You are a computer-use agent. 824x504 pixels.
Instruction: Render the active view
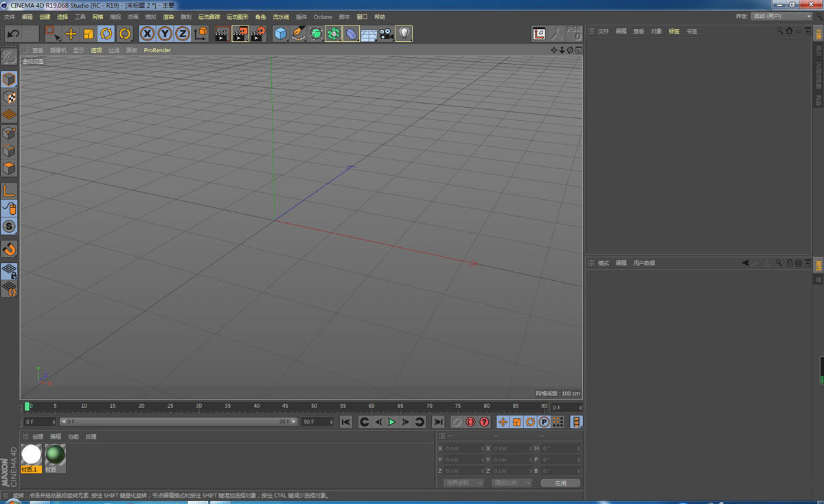click(220, 34)
